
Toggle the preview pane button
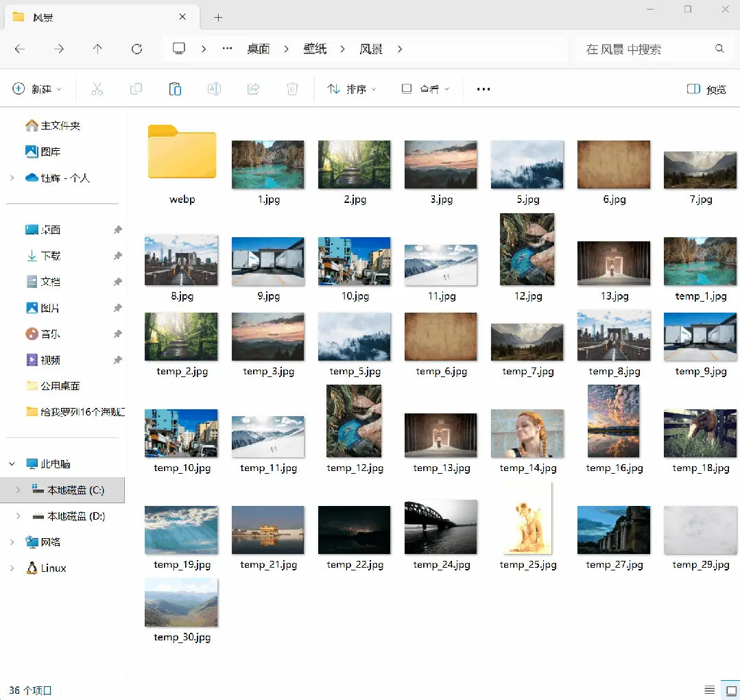[x=706, y=89]
